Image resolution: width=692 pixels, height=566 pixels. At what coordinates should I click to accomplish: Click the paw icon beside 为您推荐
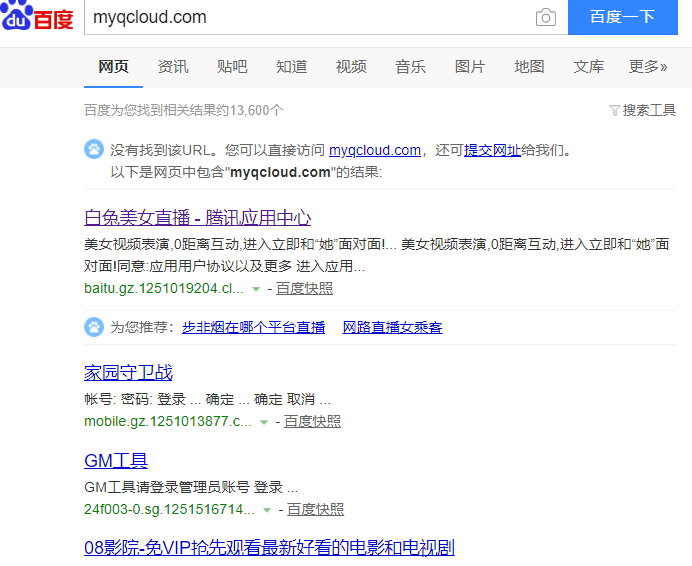pos(94,327)
